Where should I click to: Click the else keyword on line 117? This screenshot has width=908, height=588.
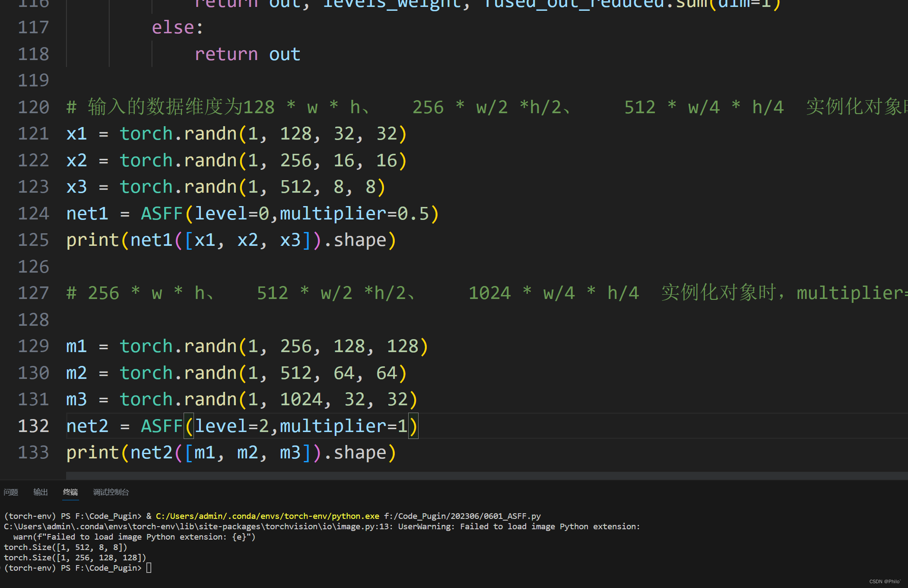coord(173,28)
